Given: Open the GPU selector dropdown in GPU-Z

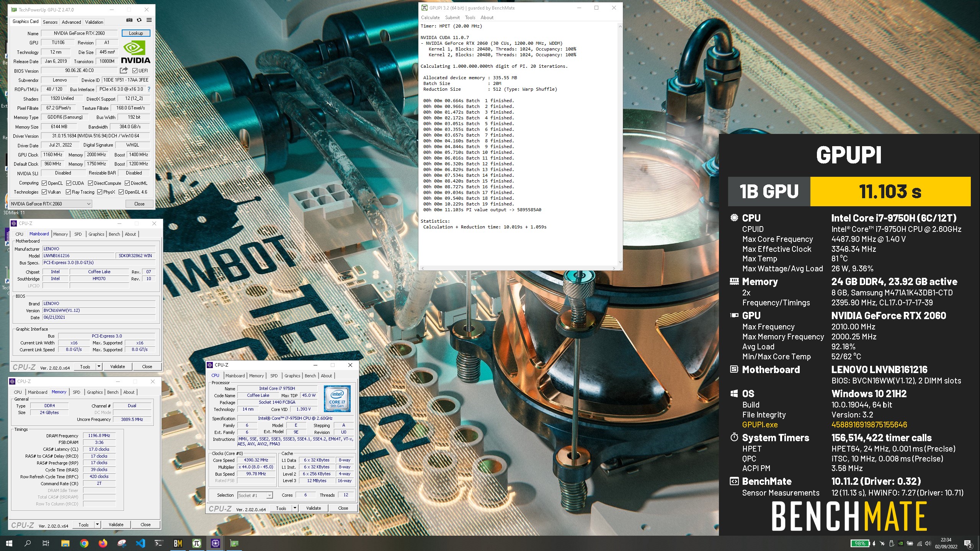Looking at the screenshot, I should point(51,204).
